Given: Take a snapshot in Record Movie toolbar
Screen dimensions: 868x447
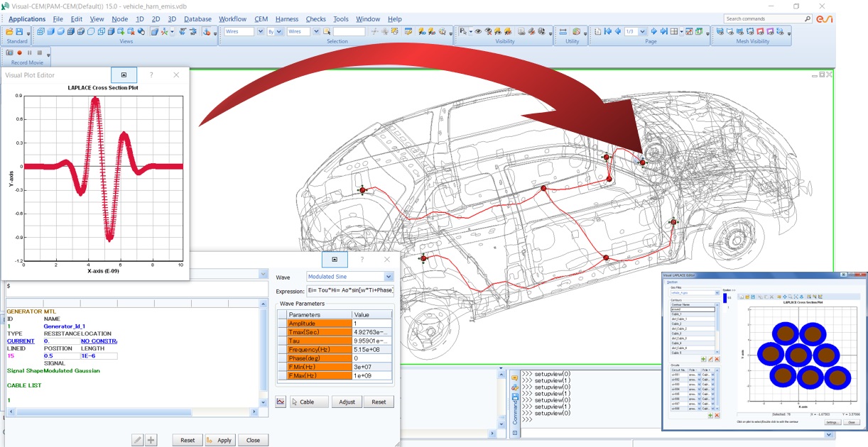Looking at the screenshot, I should click(x=10, y=53).
